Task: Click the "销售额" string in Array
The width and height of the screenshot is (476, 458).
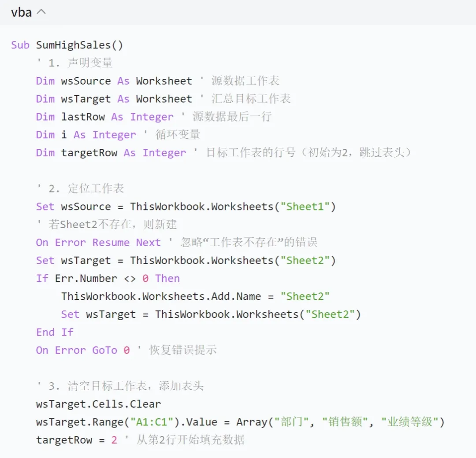Action: click(x=345, y=422)
